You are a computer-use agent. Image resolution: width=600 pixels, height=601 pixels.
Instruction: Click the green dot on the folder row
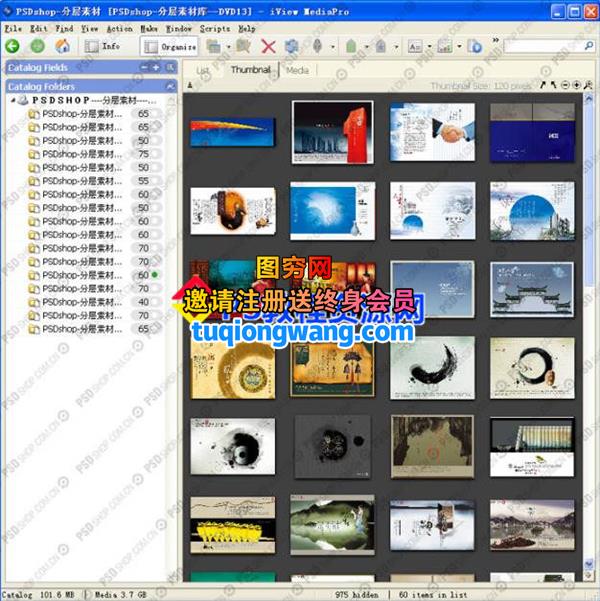pos(155,275)
